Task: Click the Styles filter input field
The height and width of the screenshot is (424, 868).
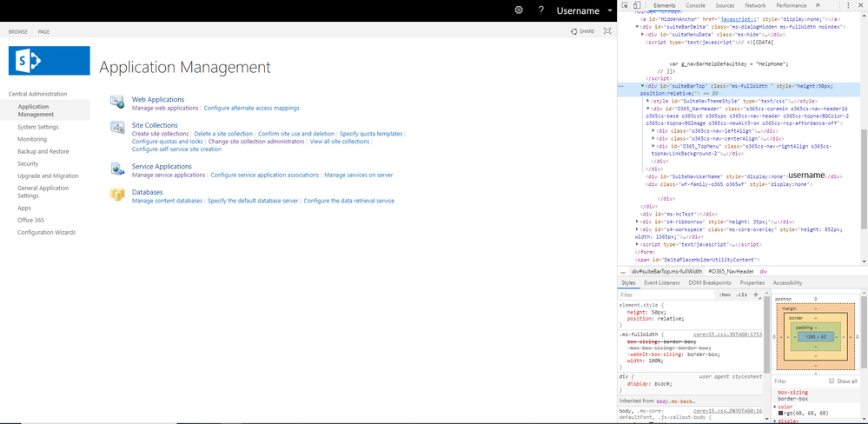Action: 667,295
